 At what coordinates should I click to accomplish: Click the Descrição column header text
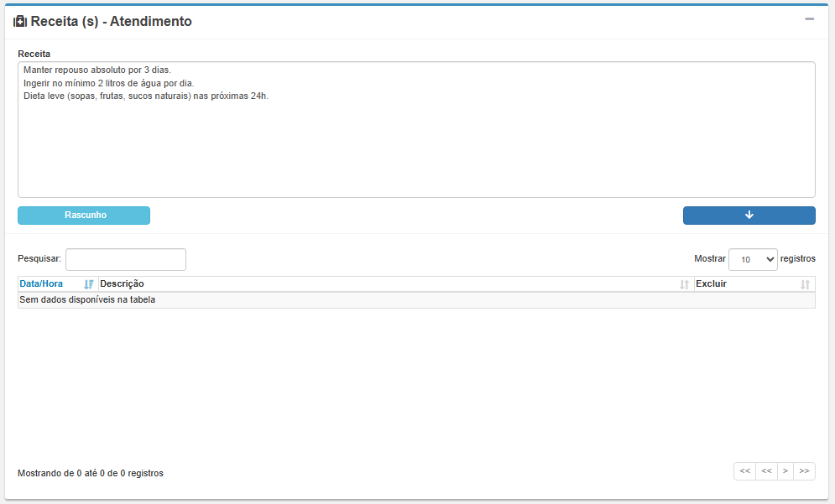(123, 284)
